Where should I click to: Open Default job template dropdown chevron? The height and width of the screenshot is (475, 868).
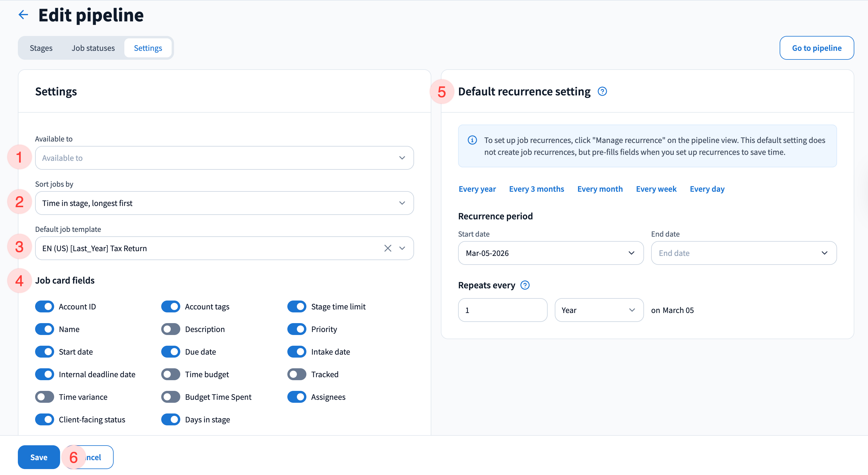click(402, 248)
